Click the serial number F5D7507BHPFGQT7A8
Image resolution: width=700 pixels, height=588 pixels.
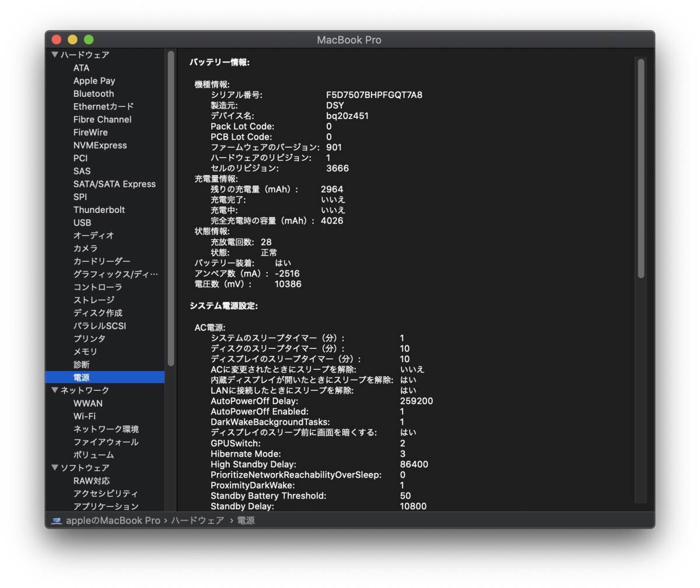374,94
